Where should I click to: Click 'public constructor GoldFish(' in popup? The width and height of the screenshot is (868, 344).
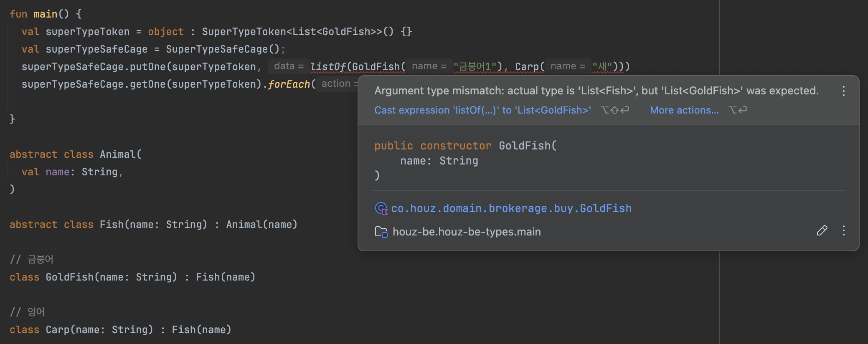(x=465, y=146)
